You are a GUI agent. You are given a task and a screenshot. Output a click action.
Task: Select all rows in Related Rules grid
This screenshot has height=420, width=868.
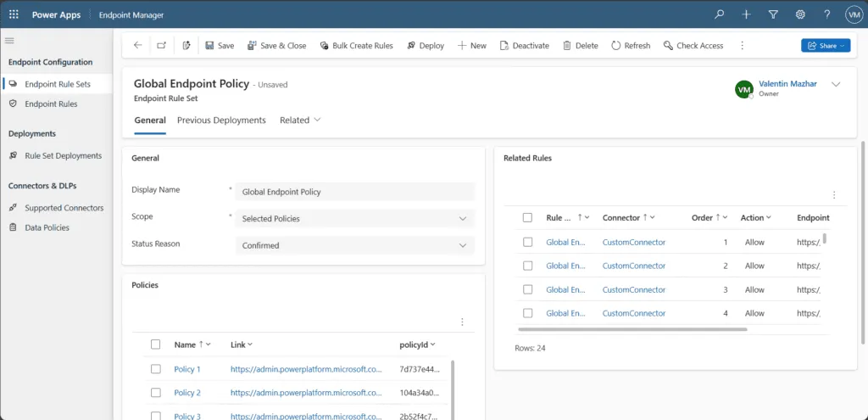coord(527,218)
